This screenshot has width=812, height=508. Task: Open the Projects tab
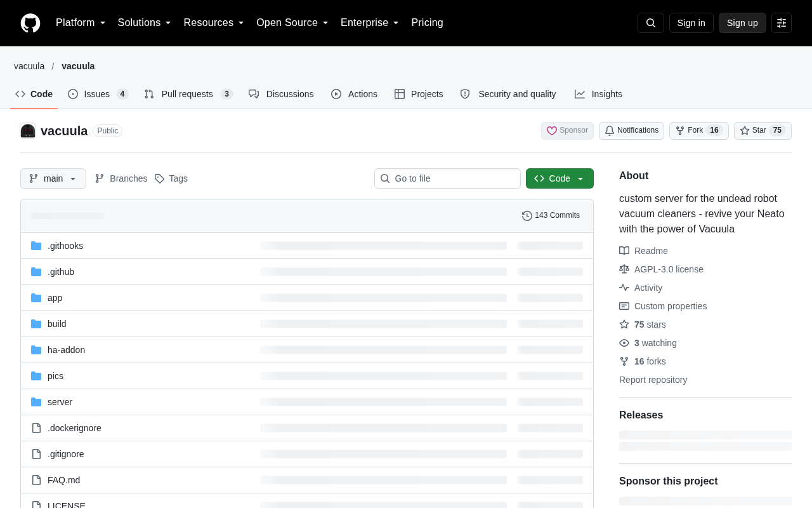pyautogui.click(x=419, y=94)
